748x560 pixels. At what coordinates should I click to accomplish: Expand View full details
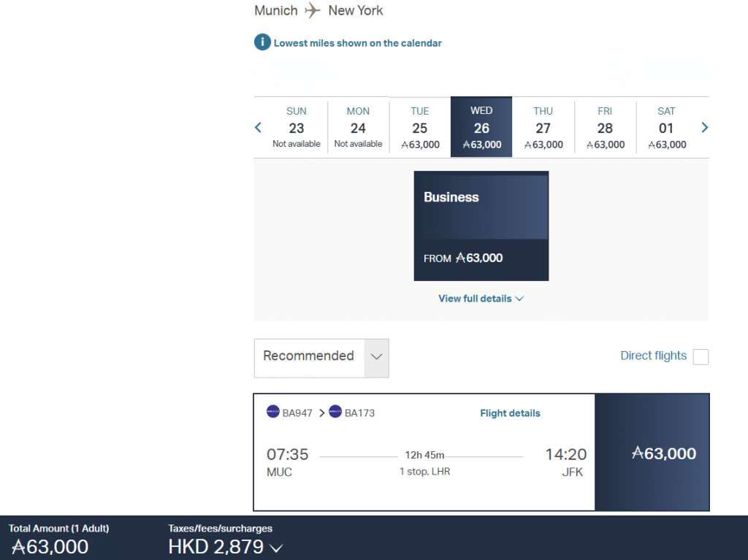(481, 299)
